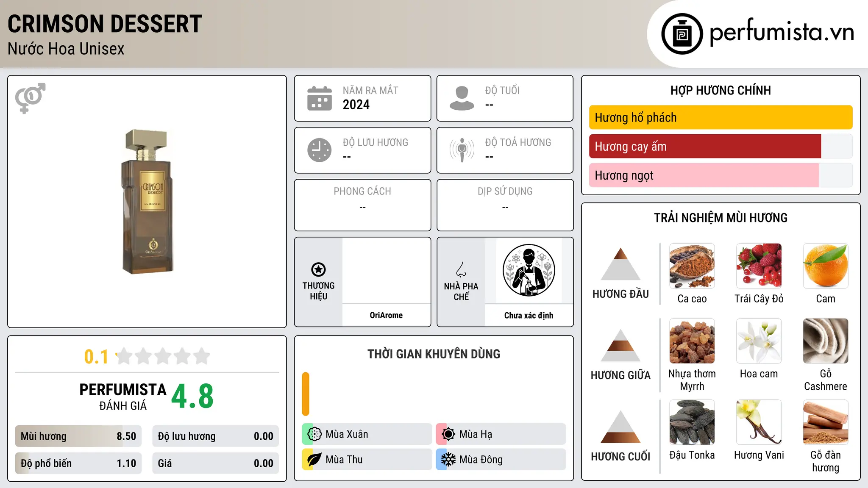Select the red Hương cay ấm accord bar
The image size is (868, 488).
point(705,146)
